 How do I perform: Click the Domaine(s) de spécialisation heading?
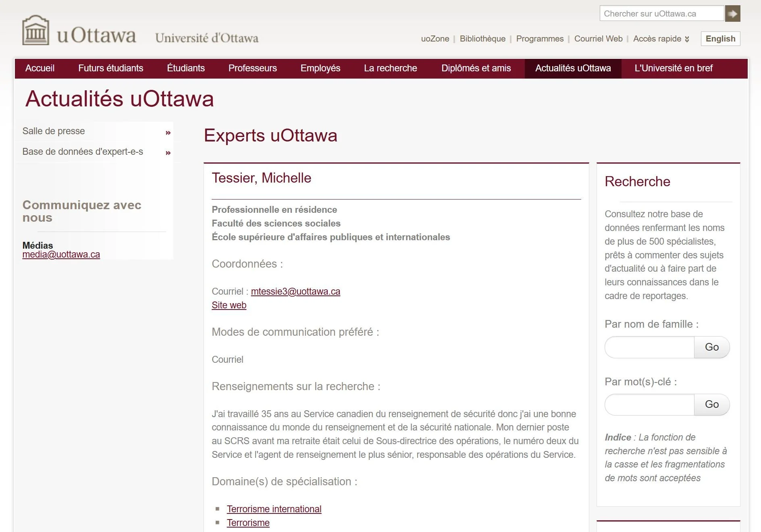(x=285, y=482)
